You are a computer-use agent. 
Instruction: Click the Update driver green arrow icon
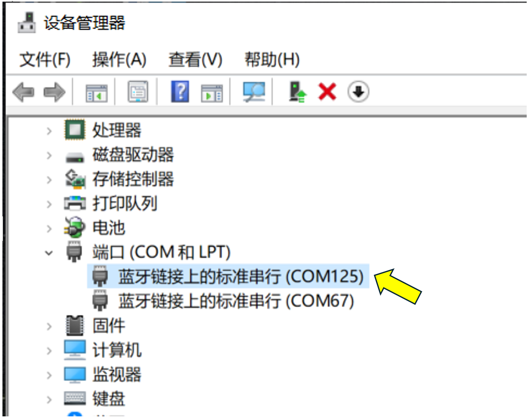297,92
